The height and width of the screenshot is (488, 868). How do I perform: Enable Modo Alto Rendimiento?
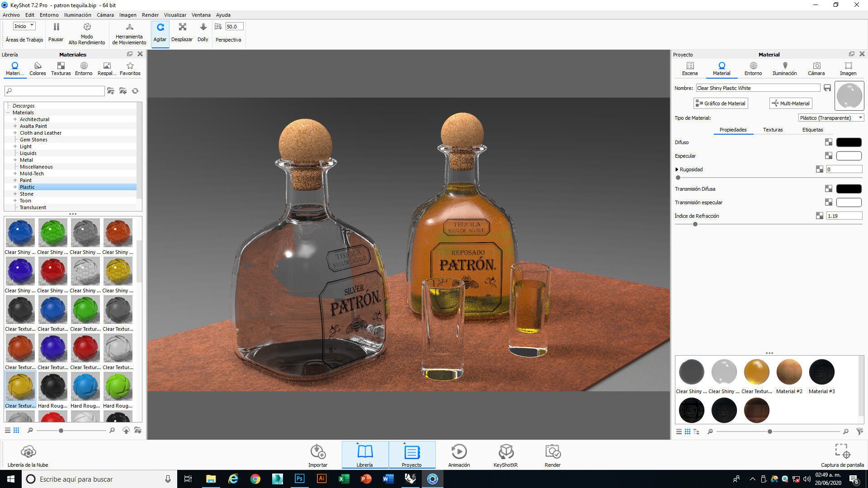point(87,33)
